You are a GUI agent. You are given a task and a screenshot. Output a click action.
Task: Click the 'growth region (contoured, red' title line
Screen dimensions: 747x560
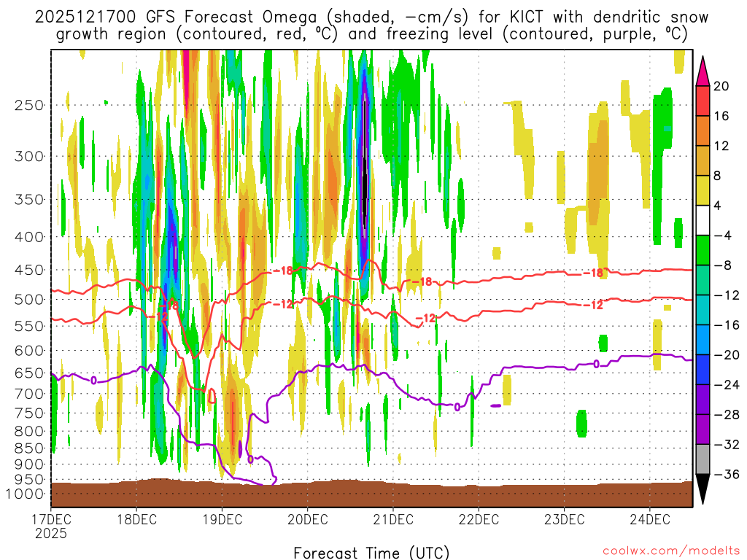point(371,34)
